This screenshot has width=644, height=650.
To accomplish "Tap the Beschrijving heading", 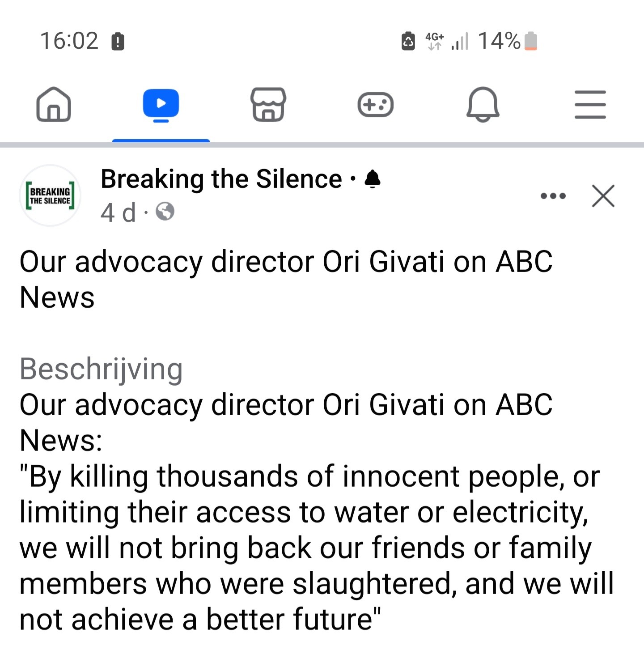I will pyautogui.click(x=101, y=369).
